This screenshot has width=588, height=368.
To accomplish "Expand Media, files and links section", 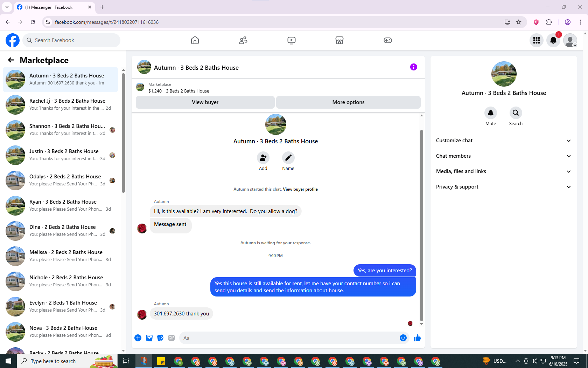I will [x=504, y=171].
